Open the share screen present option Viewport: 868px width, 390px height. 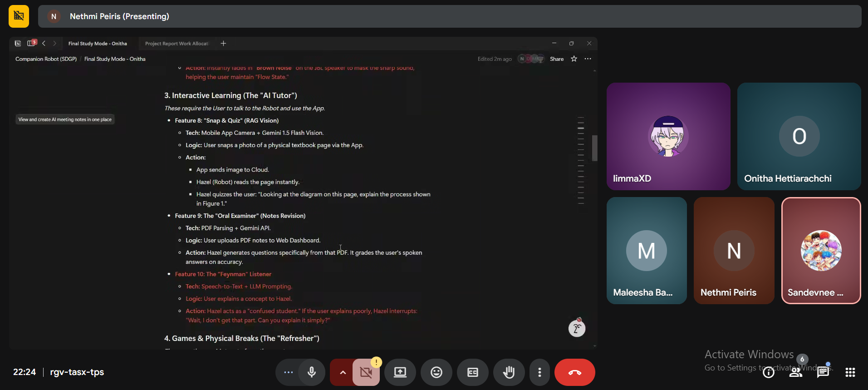pyautogui.click(x=400, y=372)
